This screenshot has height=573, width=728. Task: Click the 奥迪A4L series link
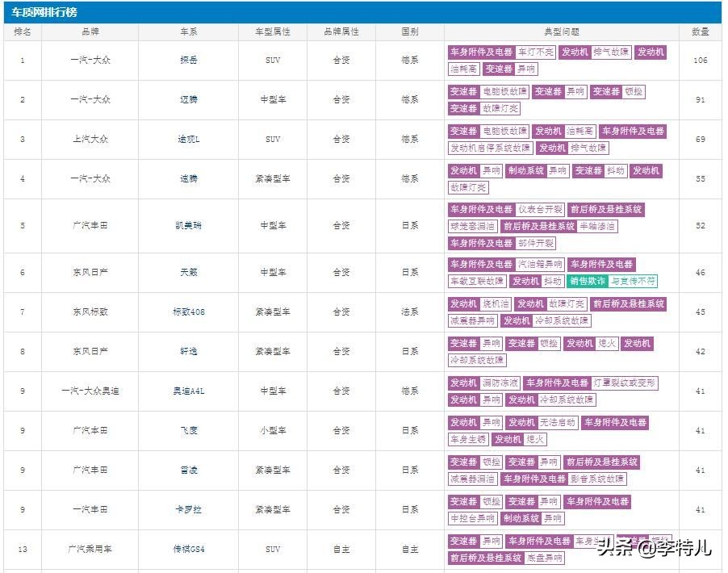pyautogui.click(x=189, y=391)
